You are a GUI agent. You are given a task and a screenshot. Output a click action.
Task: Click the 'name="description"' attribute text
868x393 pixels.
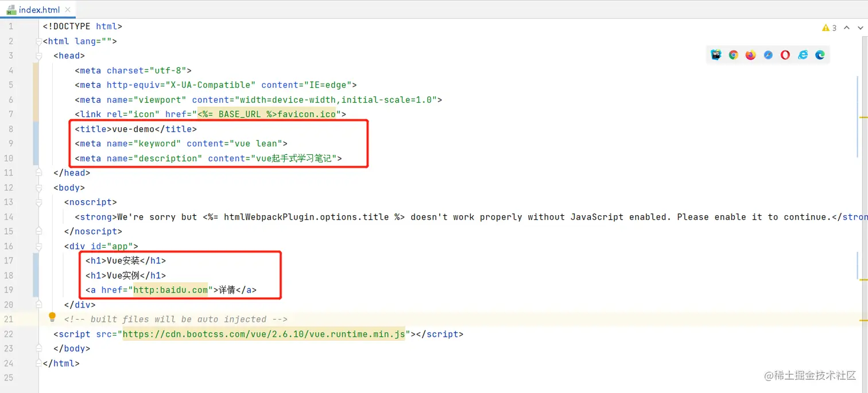[154, 158]
